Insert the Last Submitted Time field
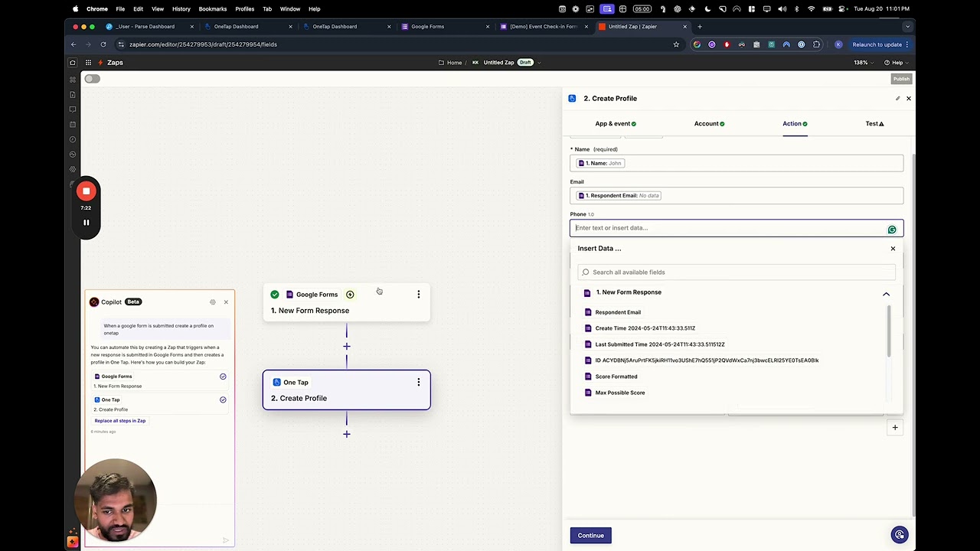The width and height of the screenshot is (980, 551). point(660,344)
